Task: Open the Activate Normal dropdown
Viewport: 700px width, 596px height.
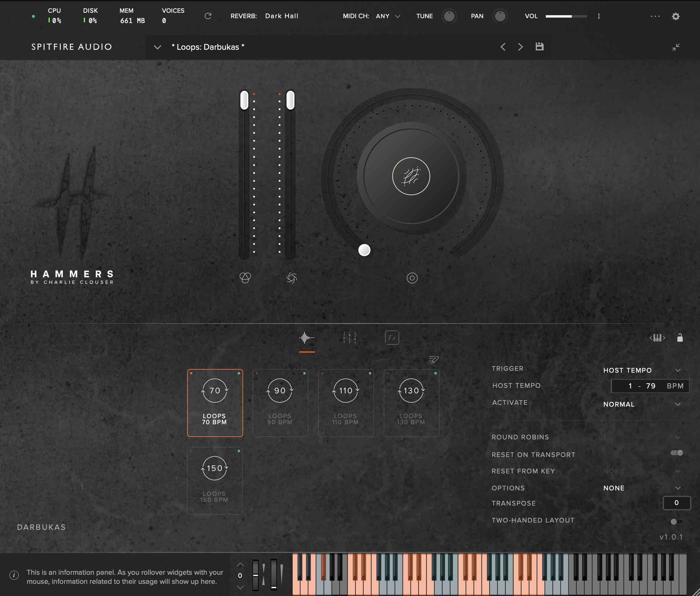Action: coord(642,404)
